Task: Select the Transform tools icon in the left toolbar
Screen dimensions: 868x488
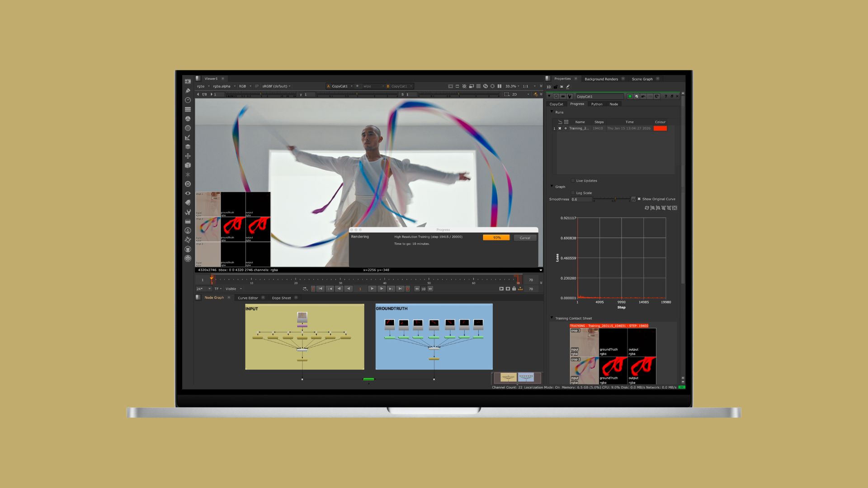Action: tap(188, 156)
